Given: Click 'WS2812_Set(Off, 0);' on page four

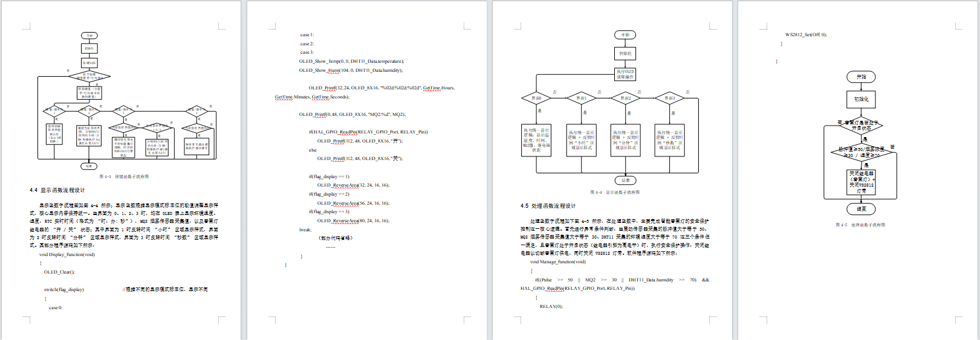Looking at the screenshot, I should pos(806,35).
